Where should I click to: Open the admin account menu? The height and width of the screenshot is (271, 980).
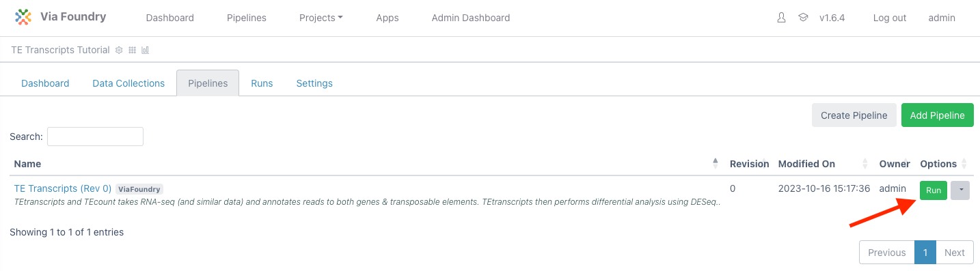pos(942,18)
